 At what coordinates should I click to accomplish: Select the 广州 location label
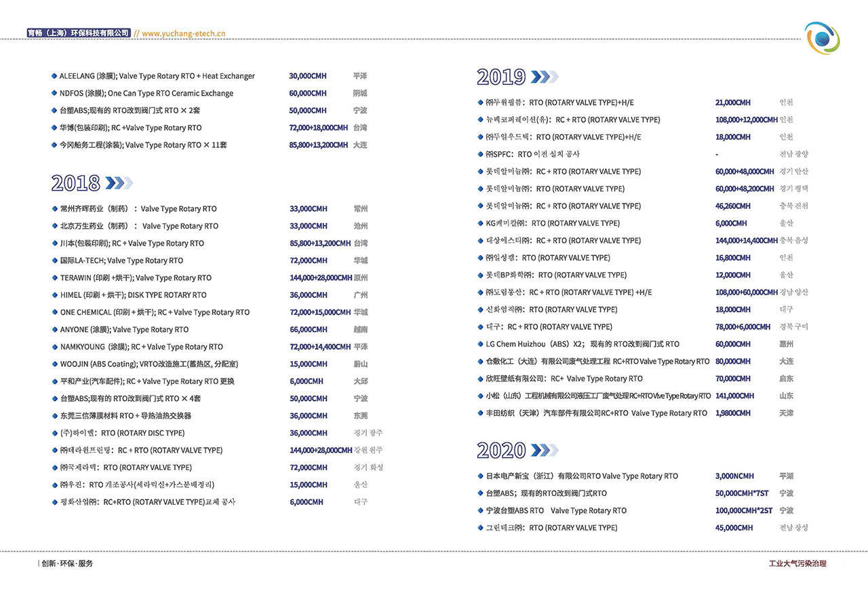pos(361,295)
